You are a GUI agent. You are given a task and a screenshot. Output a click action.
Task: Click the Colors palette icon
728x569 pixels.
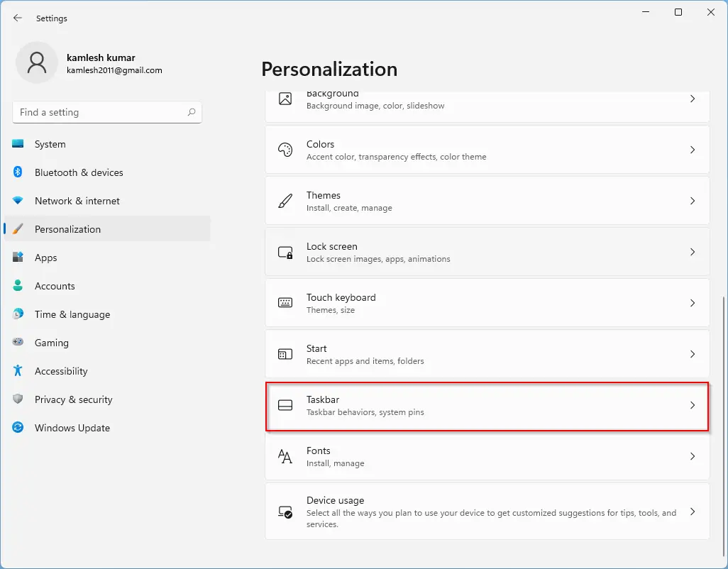point(285,150)
